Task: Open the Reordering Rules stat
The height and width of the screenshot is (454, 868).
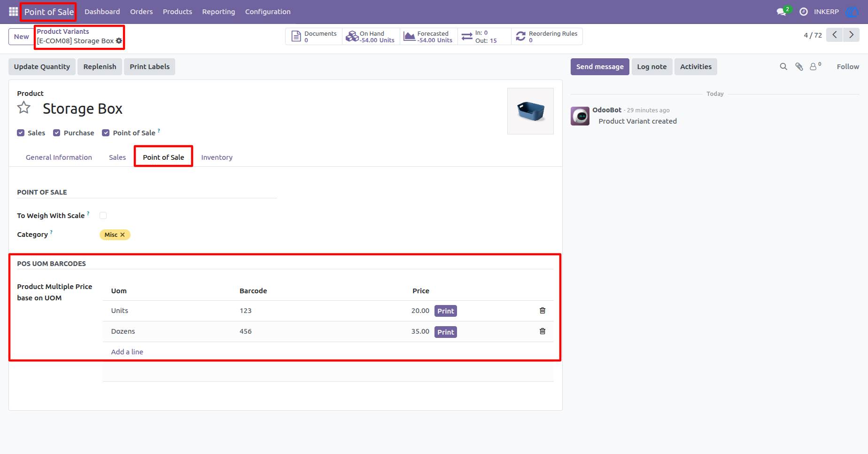Action: pyautogui.click(x=547, y=37)
